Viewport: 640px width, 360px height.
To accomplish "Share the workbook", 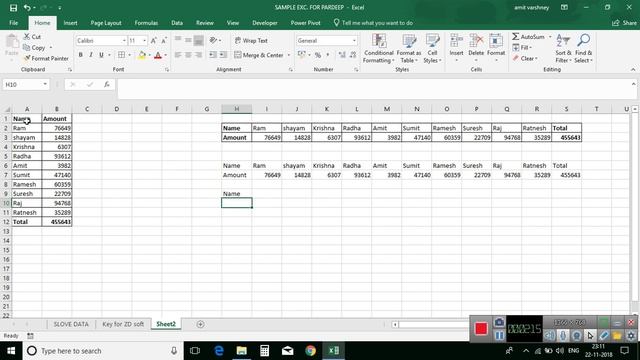I will pyautogui.click(x=624, y=23).
